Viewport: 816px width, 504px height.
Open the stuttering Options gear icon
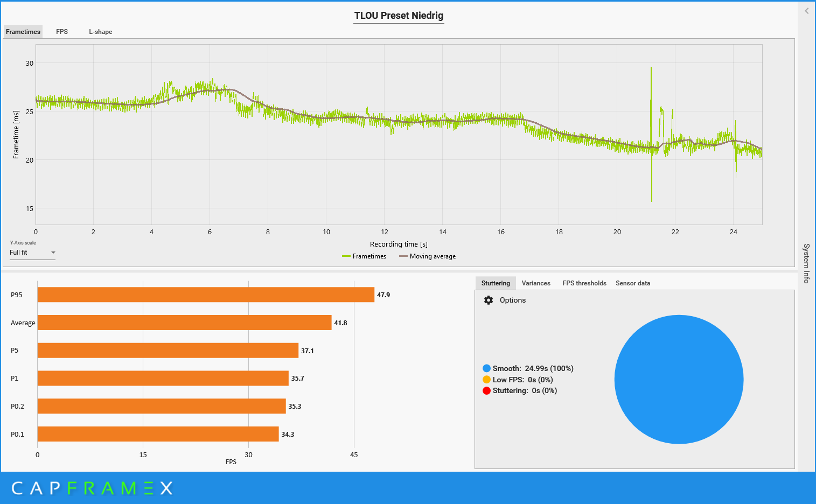(489, 300)
